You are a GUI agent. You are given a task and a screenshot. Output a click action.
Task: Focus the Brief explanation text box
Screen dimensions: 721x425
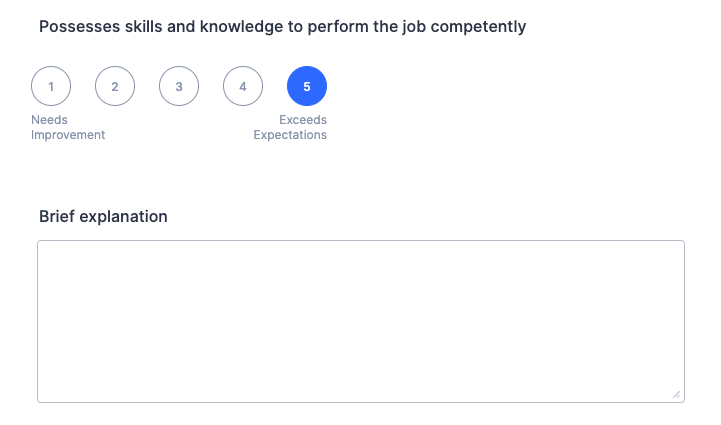[x=360, y=321]
